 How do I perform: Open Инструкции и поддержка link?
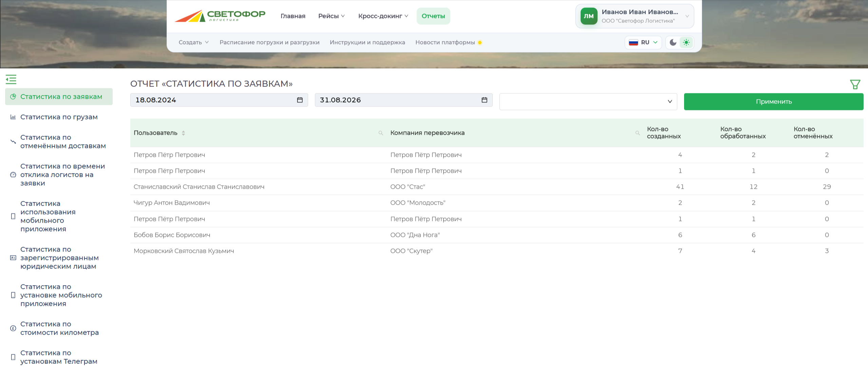pos(367,42)
